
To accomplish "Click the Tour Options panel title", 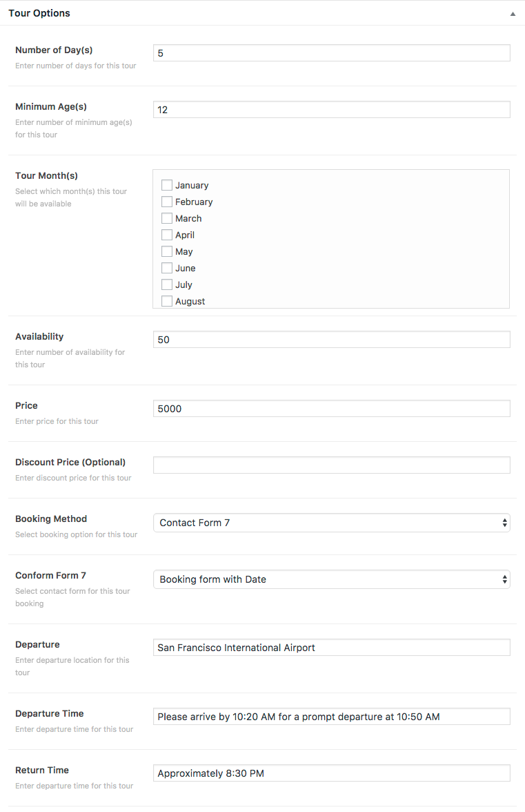I will (39, 14).
